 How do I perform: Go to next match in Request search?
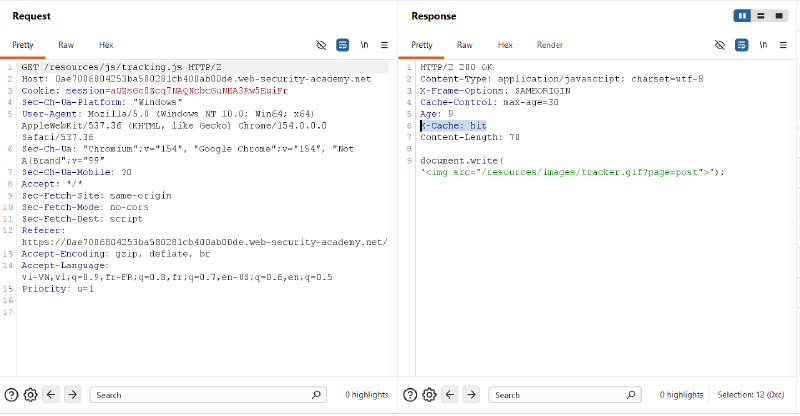click(72, 395)
